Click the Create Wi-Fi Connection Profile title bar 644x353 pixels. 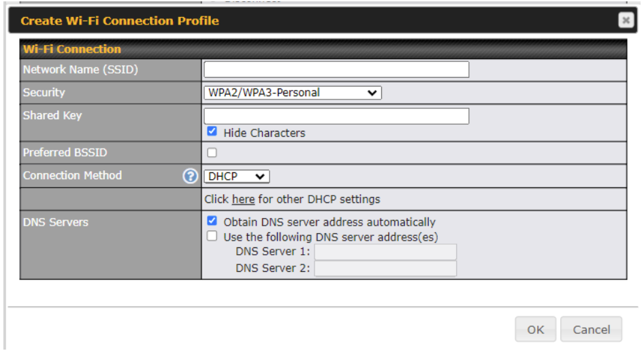120,20
